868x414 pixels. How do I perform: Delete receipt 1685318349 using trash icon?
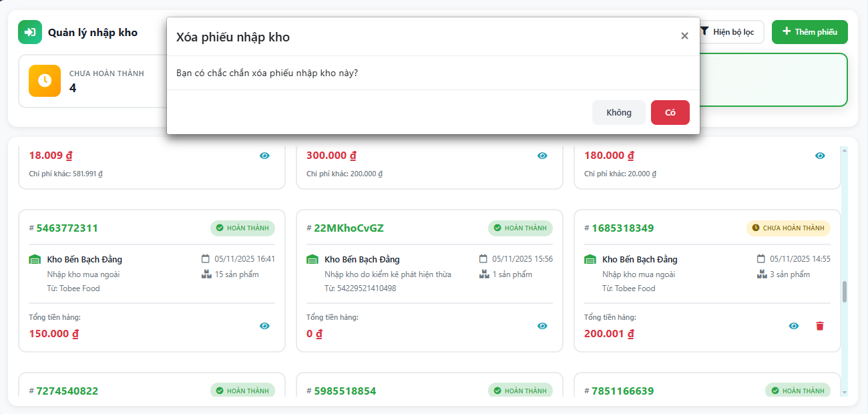tap(820, 326)
